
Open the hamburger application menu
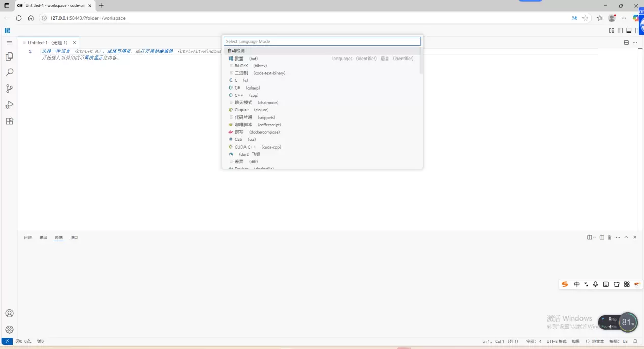[9, 43]
